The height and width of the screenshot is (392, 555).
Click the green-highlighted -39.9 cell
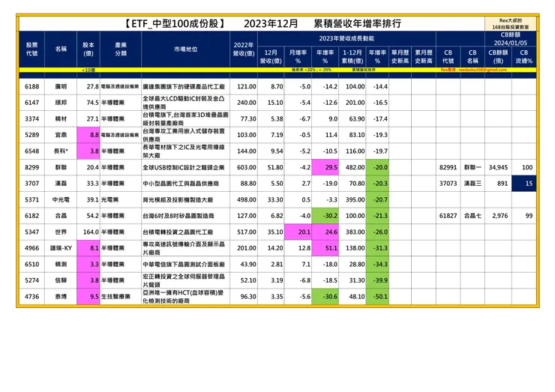click(x=377, y=280)
